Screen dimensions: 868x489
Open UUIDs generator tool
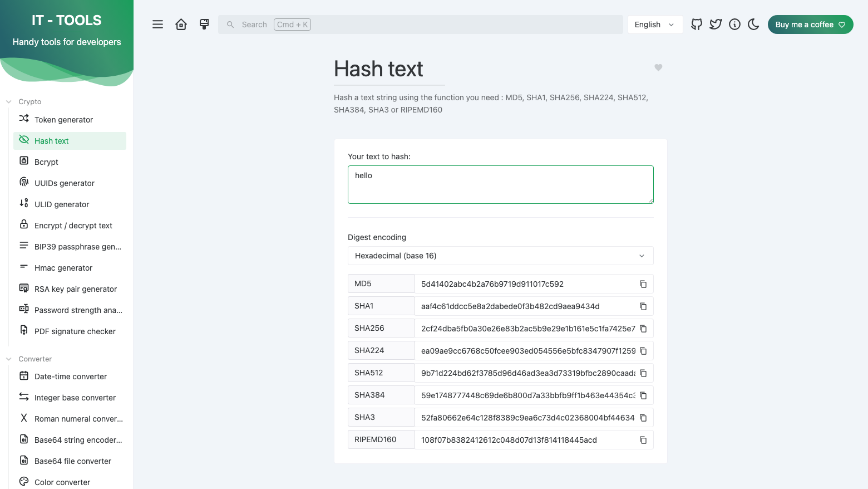click(70, 183)
